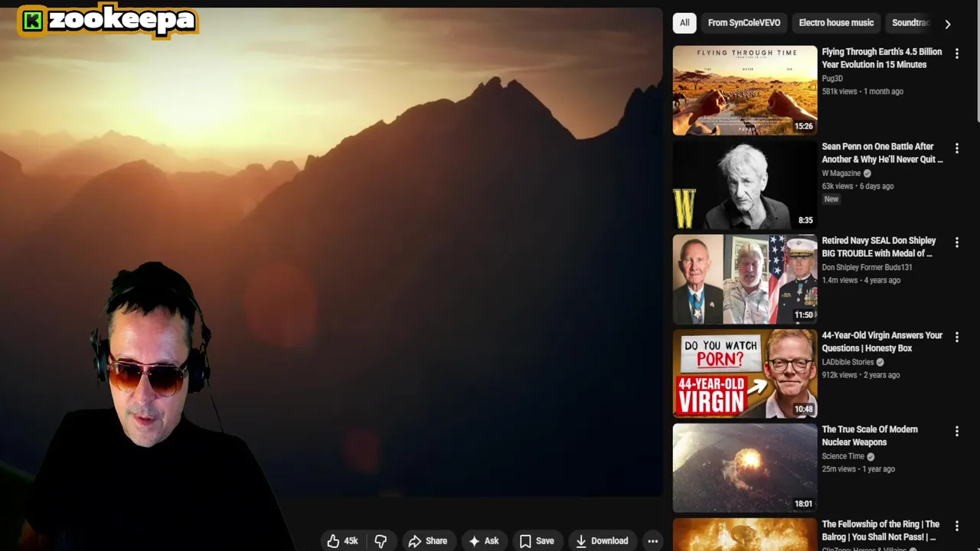Go to LADbible Stories channel
Image resolution: width=980 pixels, height=551 pixels.
[x=848, y=362]
